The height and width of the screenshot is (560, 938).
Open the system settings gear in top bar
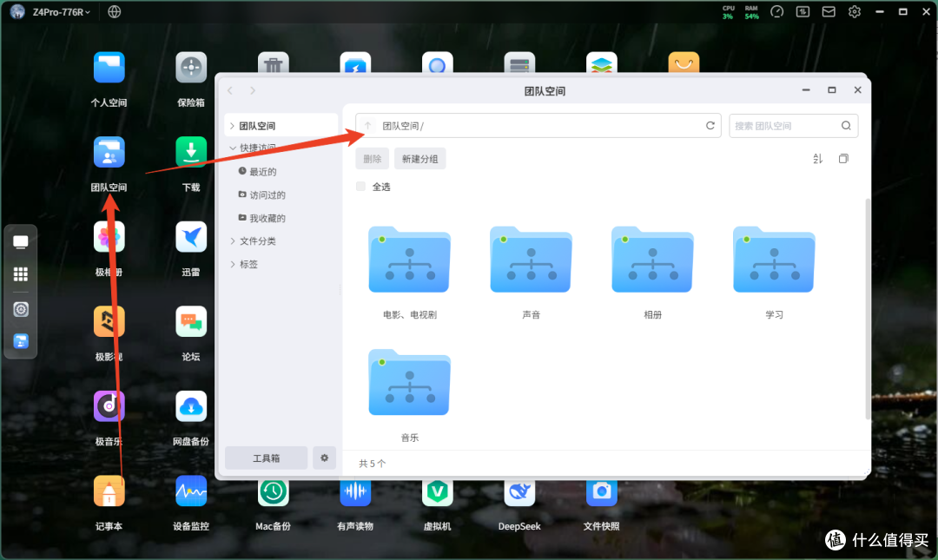point(855,11)
